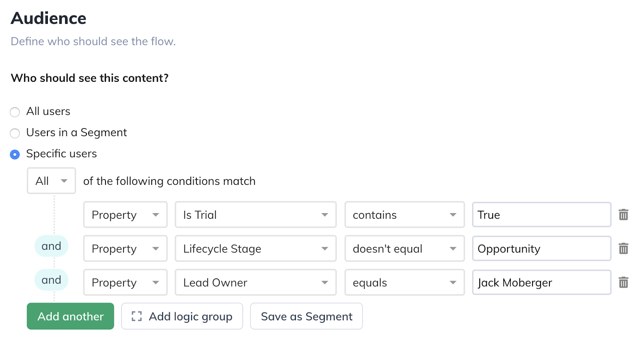
Task: Click the Jack Moberger value field
Action: pyautogui.click(x=542, y=282)
